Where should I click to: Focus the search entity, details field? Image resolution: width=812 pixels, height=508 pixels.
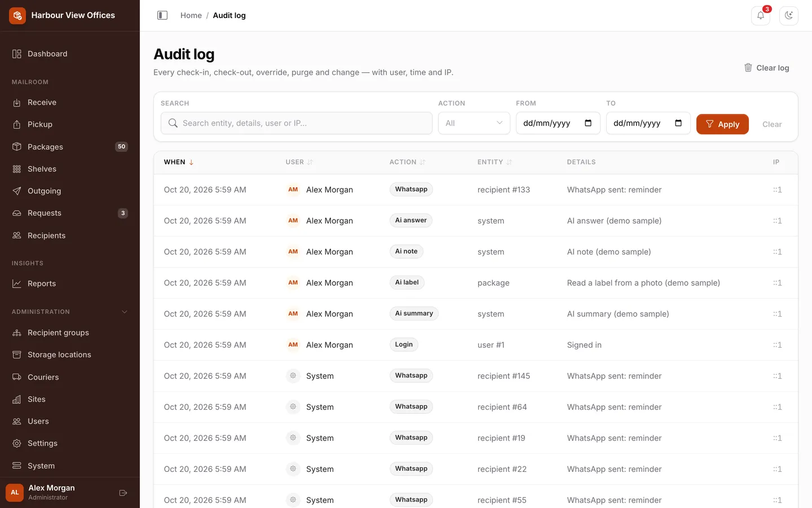297,123
